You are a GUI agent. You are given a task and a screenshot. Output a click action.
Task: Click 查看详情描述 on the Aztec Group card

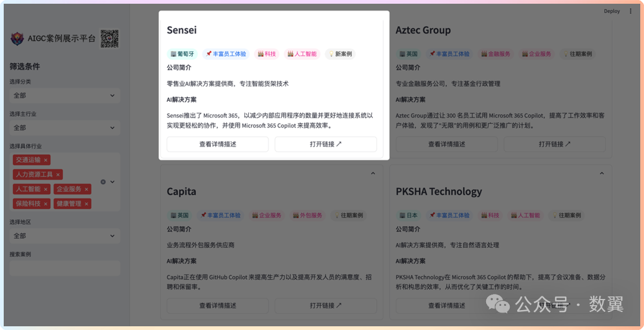tap(446, 144)
